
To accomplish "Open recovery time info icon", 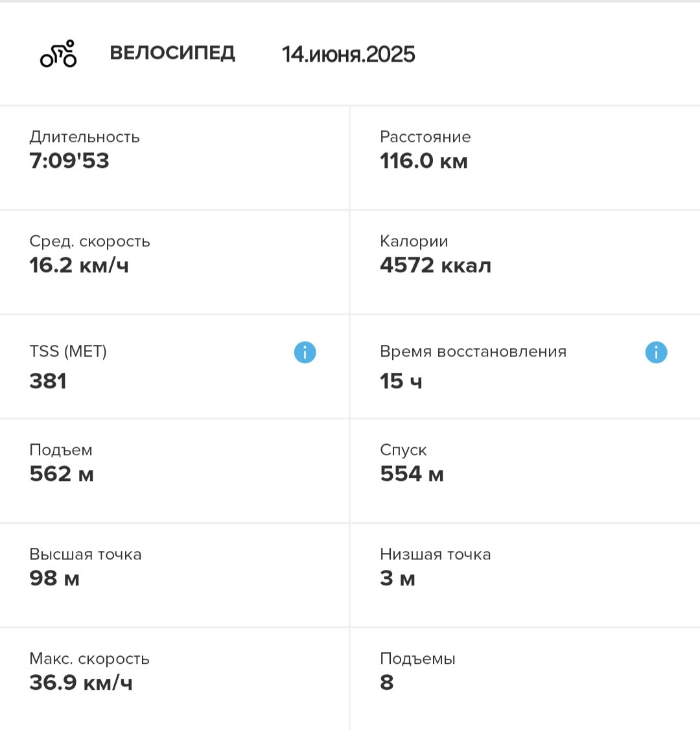I will [656, 352].
